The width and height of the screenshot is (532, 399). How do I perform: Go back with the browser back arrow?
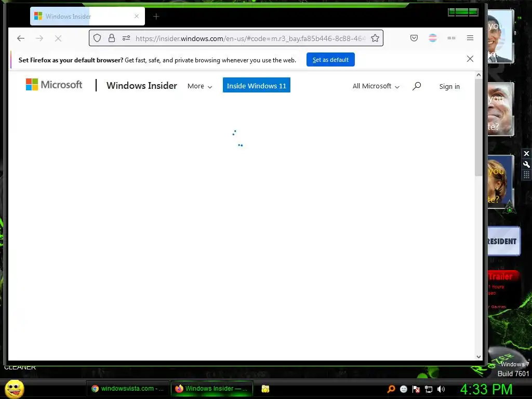pos(21,38)
